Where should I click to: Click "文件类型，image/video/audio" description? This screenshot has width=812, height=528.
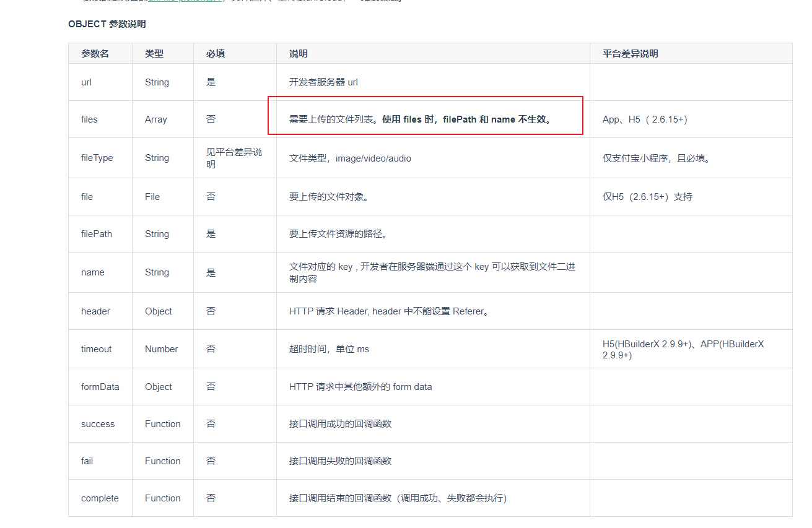coord(350,158)
